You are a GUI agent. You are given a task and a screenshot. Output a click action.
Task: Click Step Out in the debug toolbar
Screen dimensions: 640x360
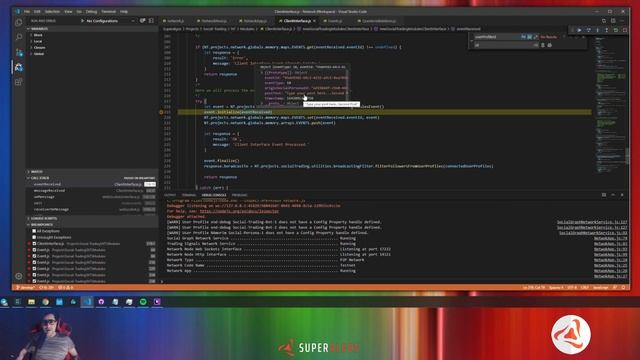[607, 30]
